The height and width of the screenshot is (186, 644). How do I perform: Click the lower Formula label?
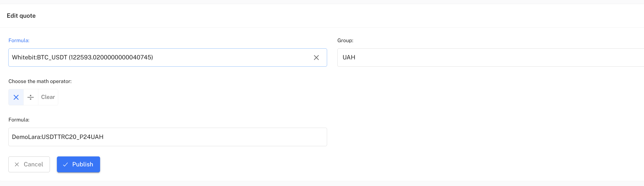click(x=19, y=120)
